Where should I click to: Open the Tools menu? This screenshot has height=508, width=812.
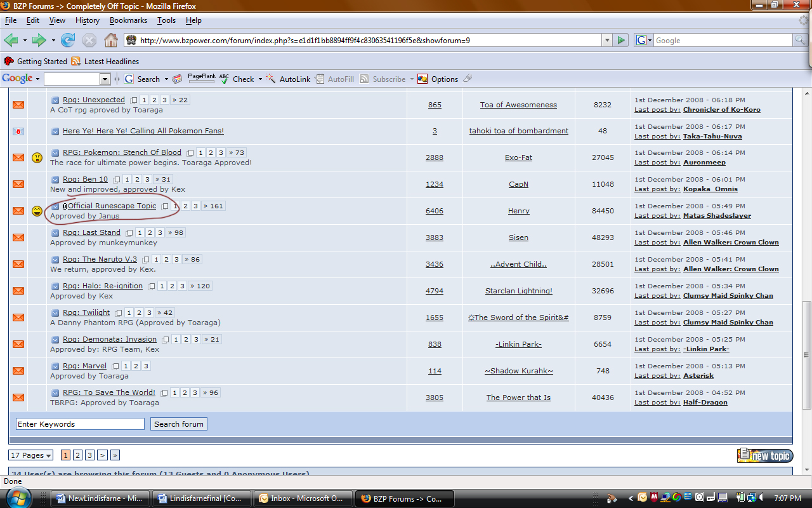(x=166, y=20)
